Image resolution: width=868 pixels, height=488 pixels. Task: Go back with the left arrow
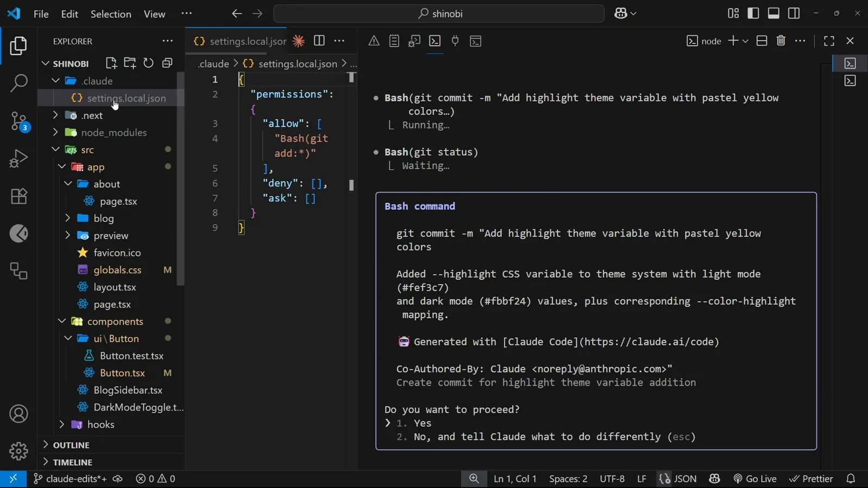pos(237,14)
